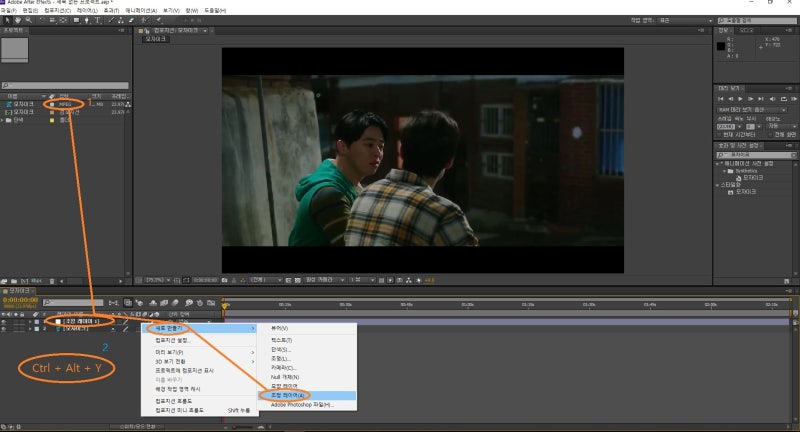The height and width of the screenshot is (432, 800).
Task: Collapse the Synthetics folder in Effects panel
Action: coord(724,171)
